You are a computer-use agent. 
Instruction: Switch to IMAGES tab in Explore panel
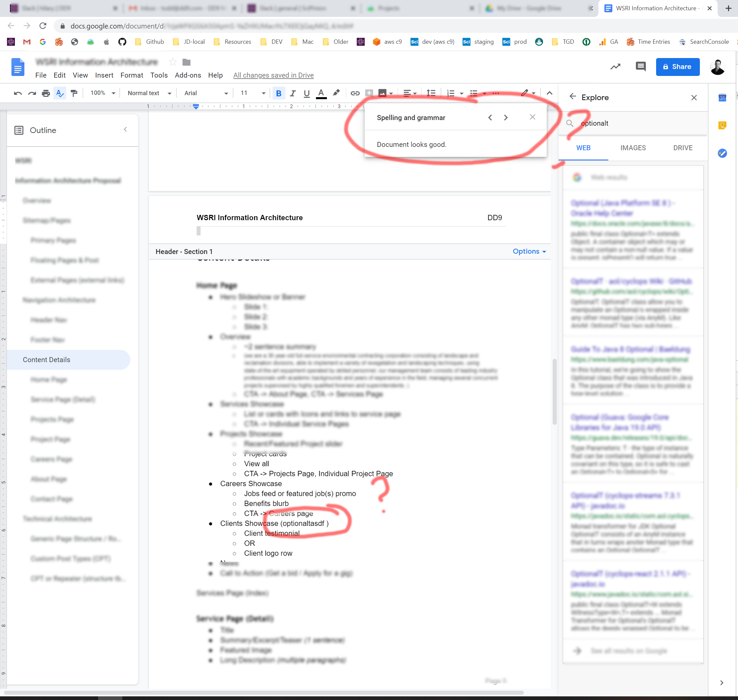(632, 147)
